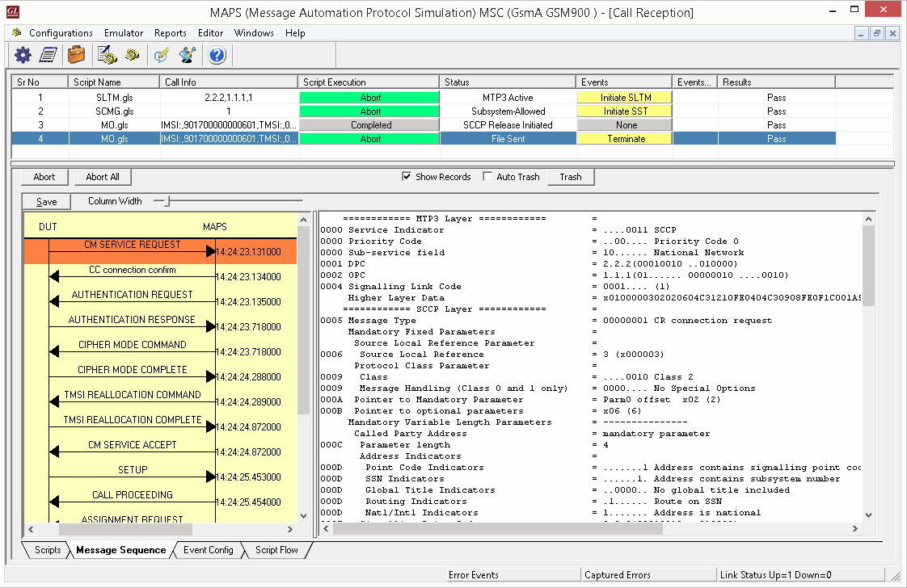Open the Editor menu

click(x=210, y=33)
